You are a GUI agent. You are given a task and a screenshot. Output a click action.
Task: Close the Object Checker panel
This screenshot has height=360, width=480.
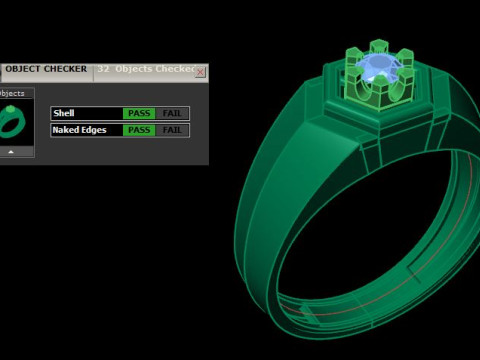[200, 72]
